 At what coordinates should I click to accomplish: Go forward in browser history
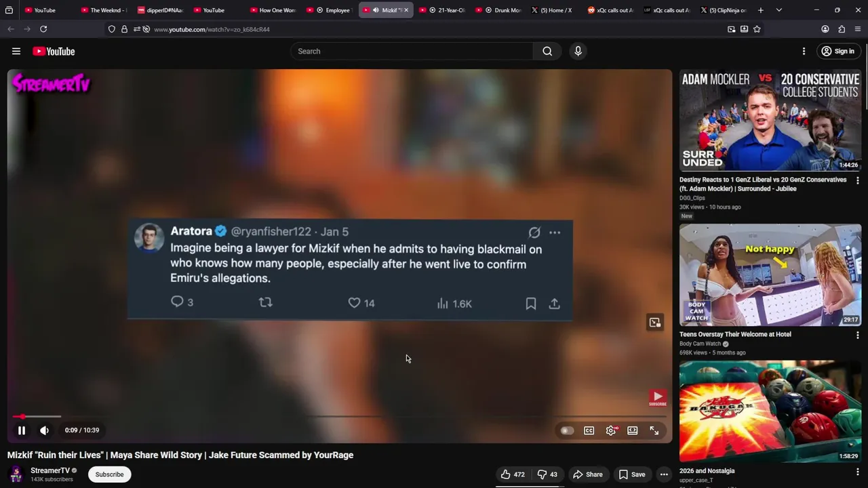27,29
